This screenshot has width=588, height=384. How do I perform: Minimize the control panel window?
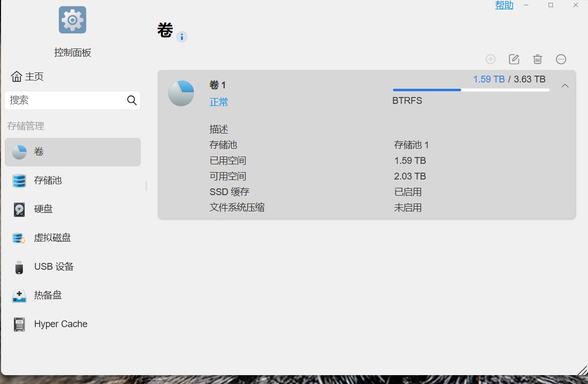click(526, 5)
